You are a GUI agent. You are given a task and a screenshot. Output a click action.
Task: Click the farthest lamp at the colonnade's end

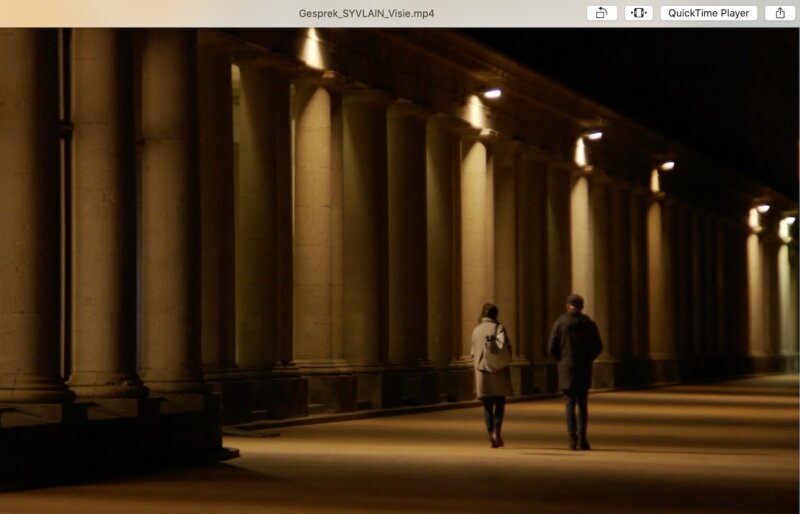pos(788,219)
